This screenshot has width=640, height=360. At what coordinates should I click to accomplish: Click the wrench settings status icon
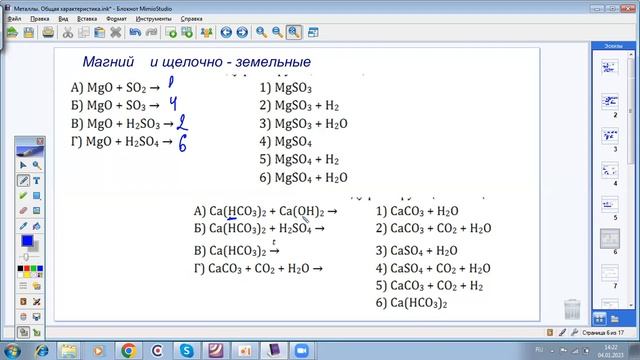[x=574, y=333]
